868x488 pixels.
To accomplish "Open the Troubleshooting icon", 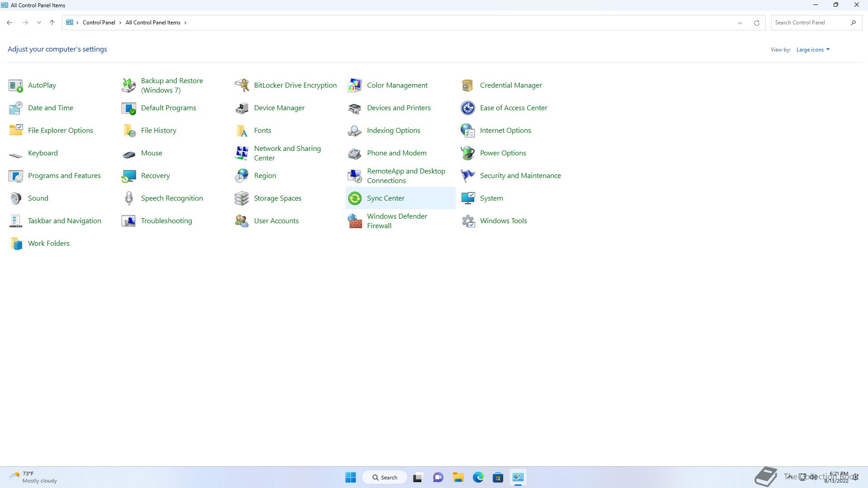I will pos(129,221).
